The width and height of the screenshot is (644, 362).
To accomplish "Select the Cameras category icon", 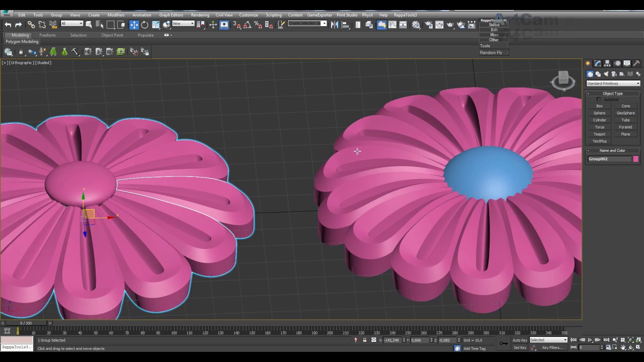I will coord(614,74).
